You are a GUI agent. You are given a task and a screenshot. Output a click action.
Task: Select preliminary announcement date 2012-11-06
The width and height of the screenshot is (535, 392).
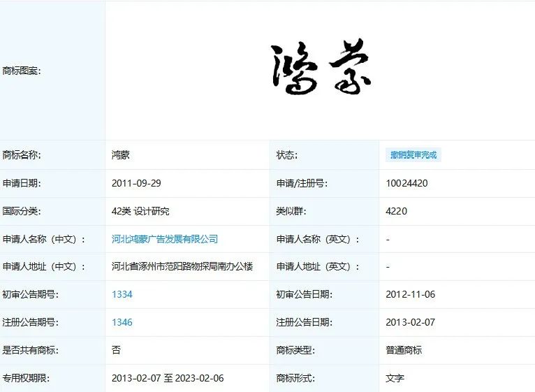click(411, 294)
